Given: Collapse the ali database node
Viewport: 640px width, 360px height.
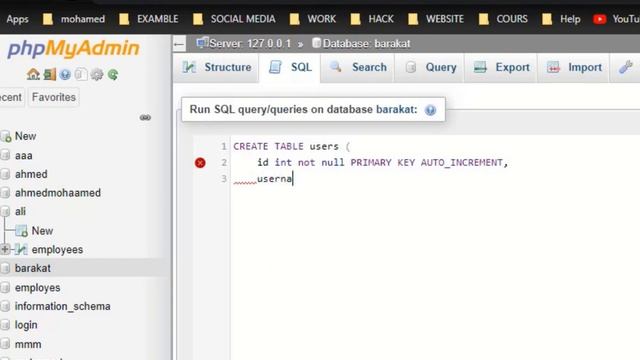Looking at the screenshot, I should click(5, 211).
